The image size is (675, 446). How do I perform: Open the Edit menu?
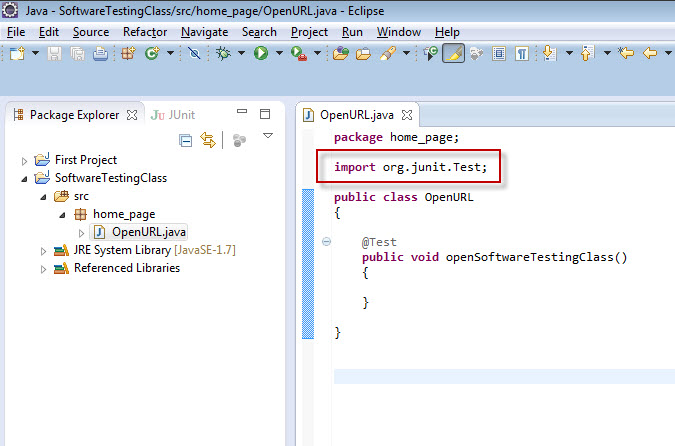tap(49, 32)
